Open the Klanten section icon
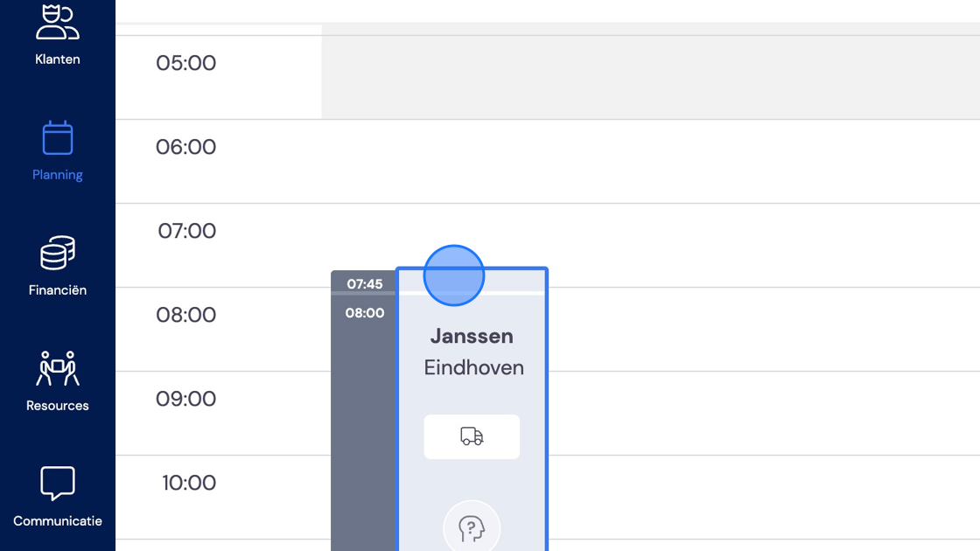The height and width of the screenshot is (551, 980). pyautogui.click(x=58, y=22)
